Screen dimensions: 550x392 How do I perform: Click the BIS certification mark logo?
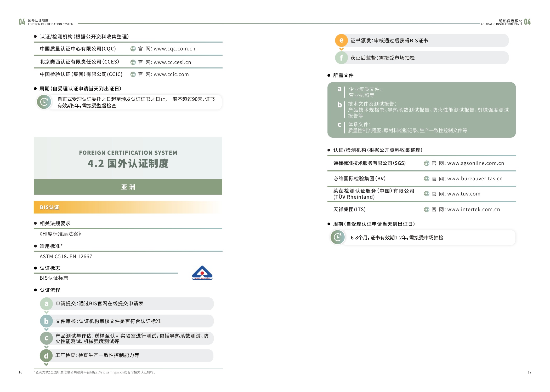(x=202, y=273)
